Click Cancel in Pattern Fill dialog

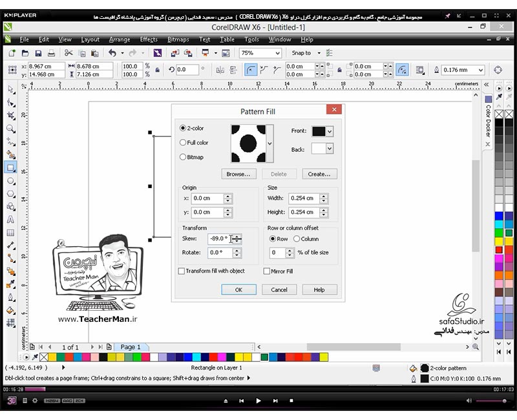(279, 289)
